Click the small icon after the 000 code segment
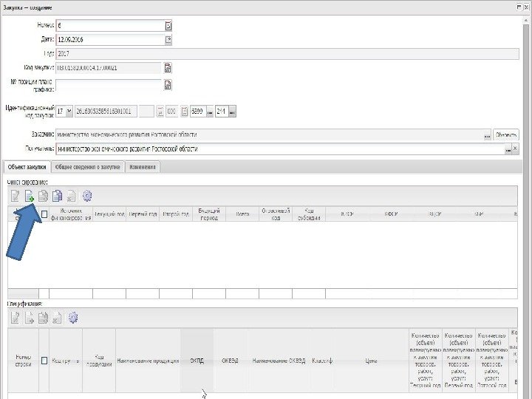The width and height of the screenshot is (532, 399). [184, 112]
